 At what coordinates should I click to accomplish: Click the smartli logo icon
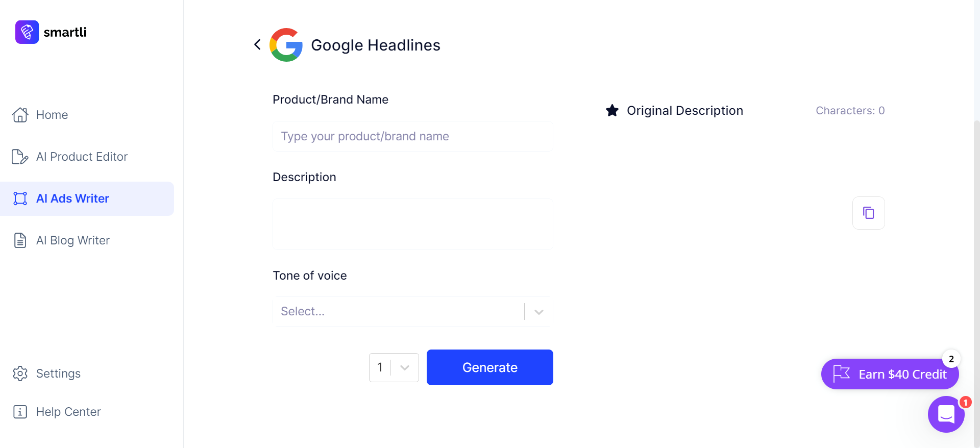[x=27, y=32]
